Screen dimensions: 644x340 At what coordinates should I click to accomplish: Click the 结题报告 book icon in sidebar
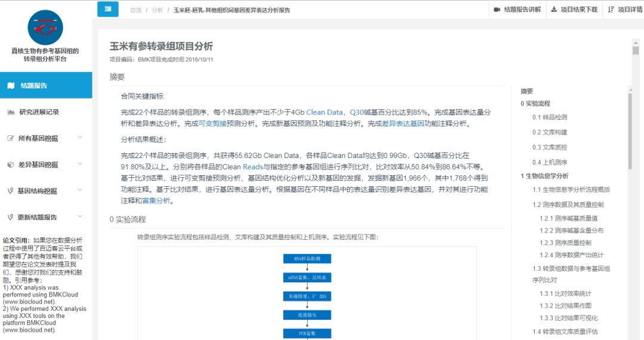tap(11, 85)
